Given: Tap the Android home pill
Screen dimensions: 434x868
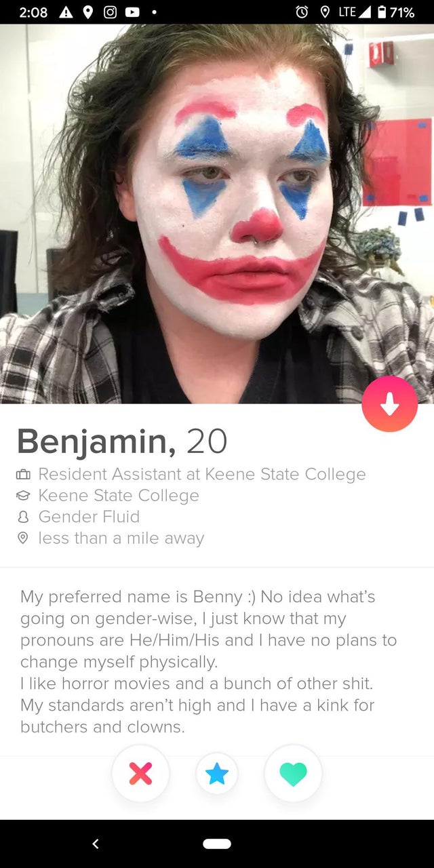Looking at the screenshot, I should 217,844.
